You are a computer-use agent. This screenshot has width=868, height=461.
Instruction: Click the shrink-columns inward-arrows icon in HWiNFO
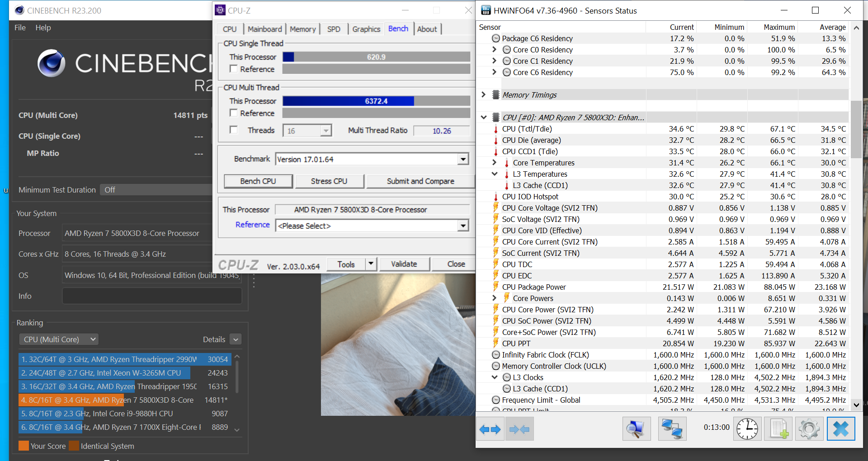[519, 428]
